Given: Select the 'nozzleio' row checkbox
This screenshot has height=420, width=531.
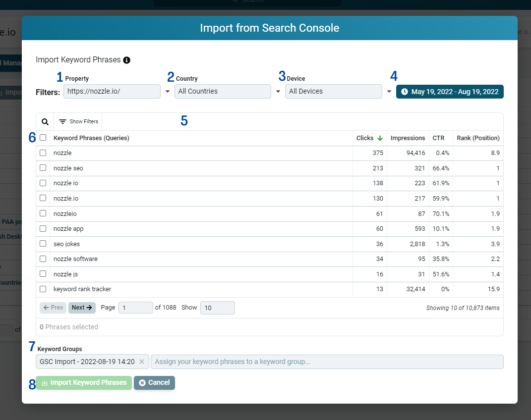Looking at the screenshot, I should pos(43,213).
